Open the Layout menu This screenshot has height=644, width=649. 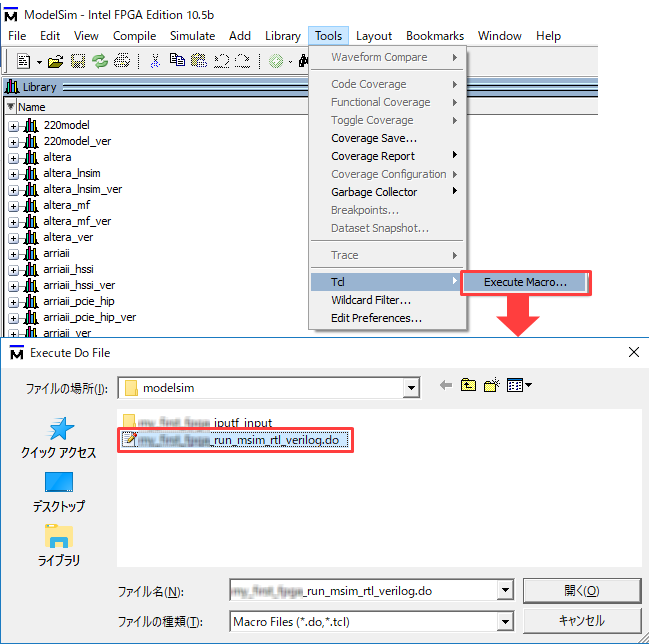[x=374, y=36]
